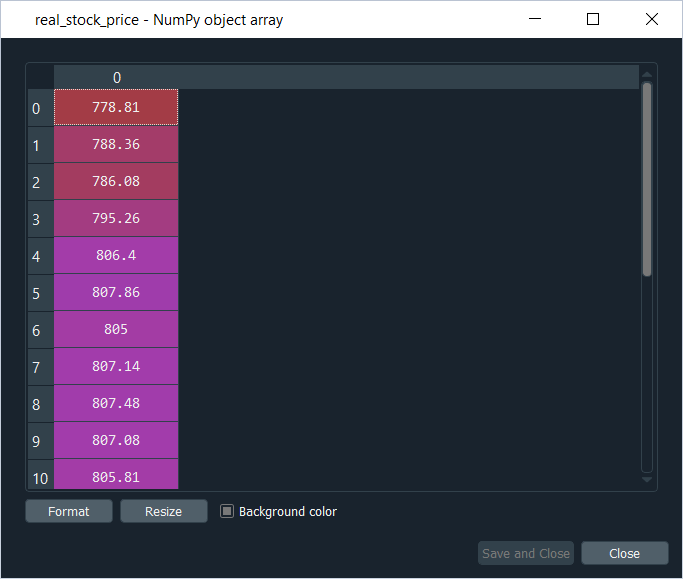
Task: Click scrollbar down arrow
Action: point(647,480)
